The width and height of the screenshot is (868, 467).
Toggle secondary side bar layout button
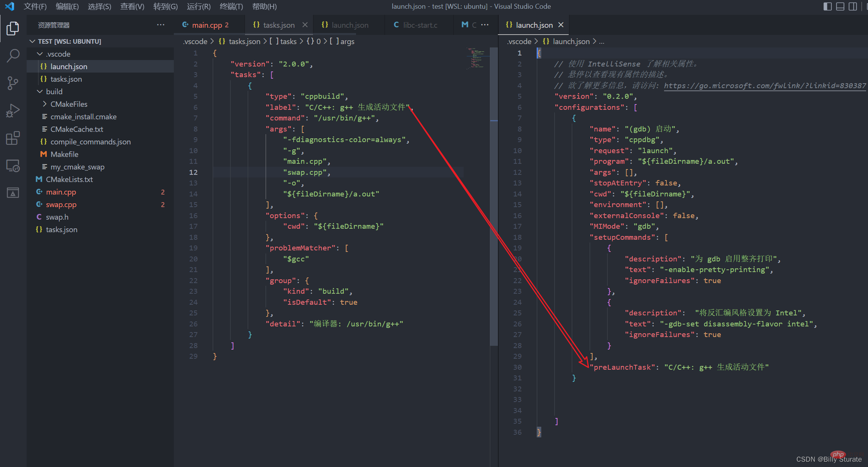tap(853, 6)
